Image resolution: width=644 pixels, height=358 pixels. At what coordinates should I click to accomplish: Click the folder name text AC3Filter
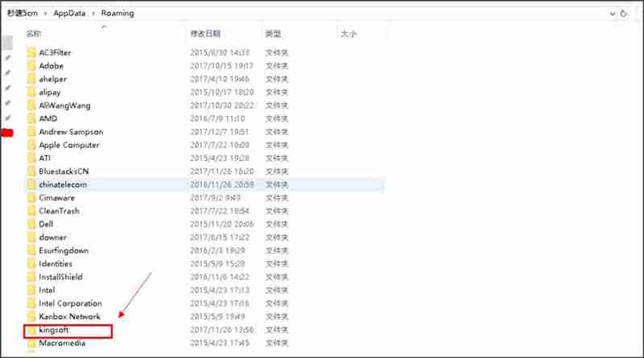(55, 52)
